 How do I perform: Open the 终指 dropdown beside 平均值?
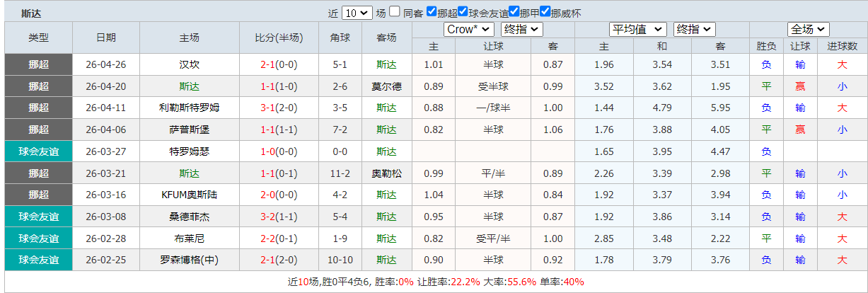(x=695, y=30)
